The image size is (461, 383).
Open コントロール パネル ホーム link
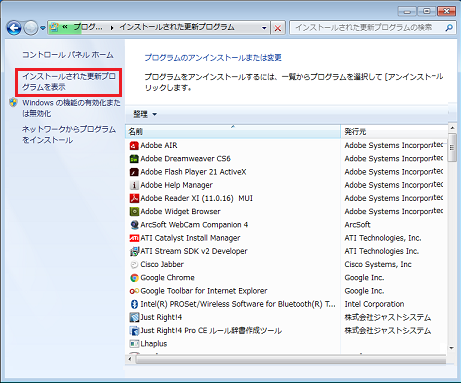point(68,55)
